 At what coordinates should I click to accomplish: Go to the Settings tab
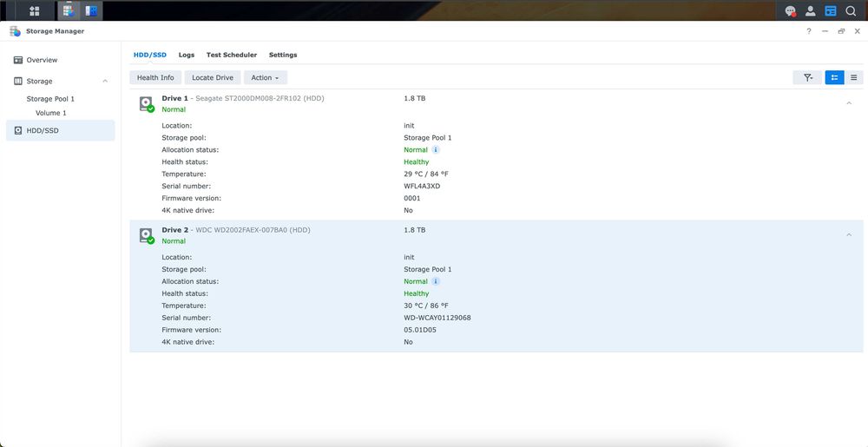pyautogui.click(x=283, y=55)
